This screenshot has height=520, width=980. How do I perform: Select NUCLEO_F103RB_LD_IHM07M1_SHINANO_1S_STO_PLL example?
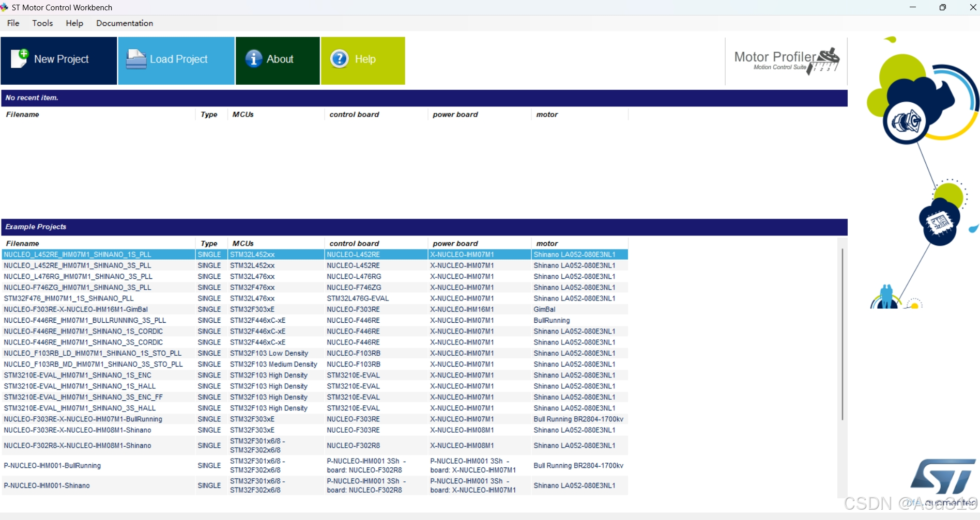click(x=315, y=353)
